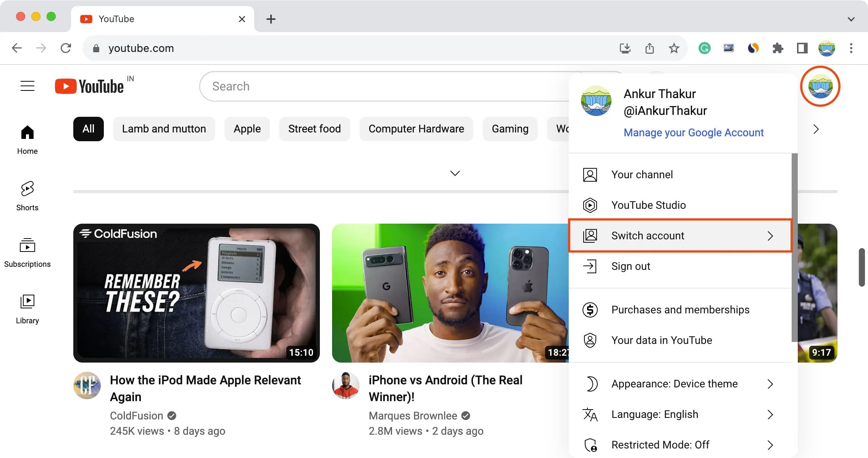Click Your data in YouTube option
Image resolution: width=868 pixels, height=458 pixels.
pyautogui.click(x=661, y=340)
